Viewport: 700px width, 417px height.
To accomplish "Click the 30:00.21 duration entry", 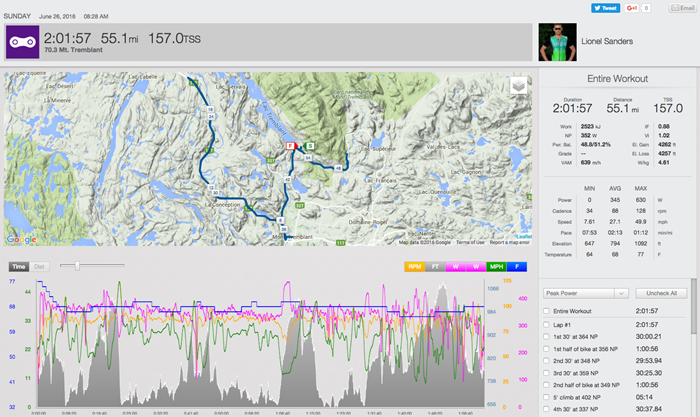I will tap(649, 337).
